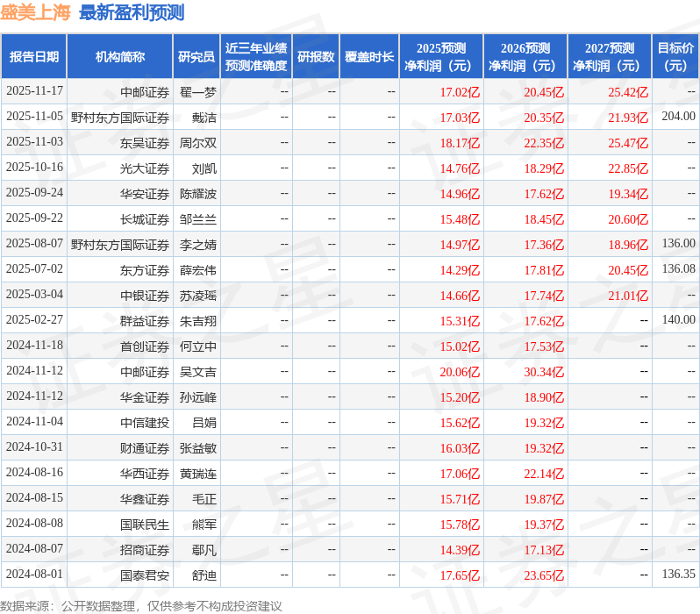Screen dimensions: 700x614
Task: Click the 30.34亿 forecast value
Action: [544, 373]
